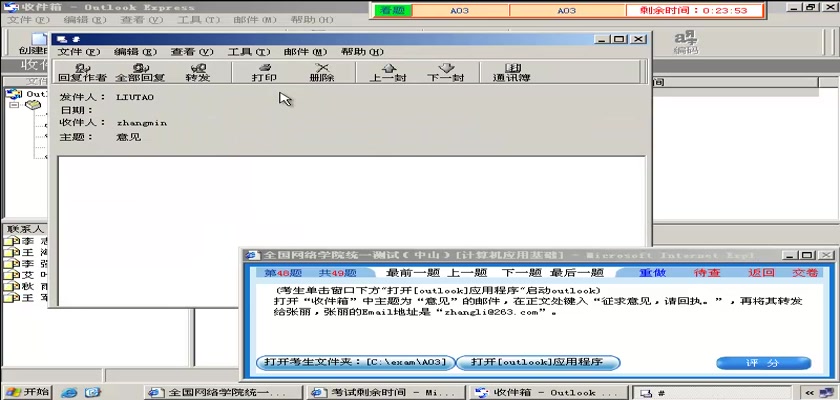Click sender name LIUTAO in message header

point(135,97)
